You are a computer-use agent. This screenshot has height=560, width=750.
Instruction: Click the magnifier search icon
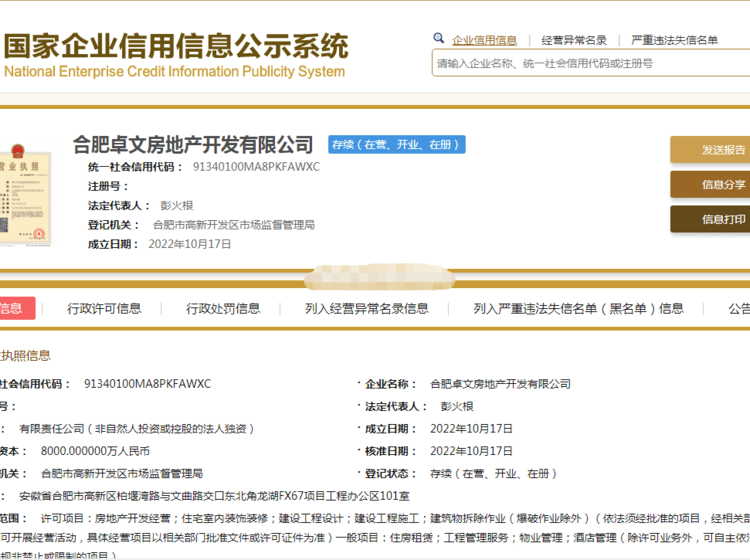[438, 39]
